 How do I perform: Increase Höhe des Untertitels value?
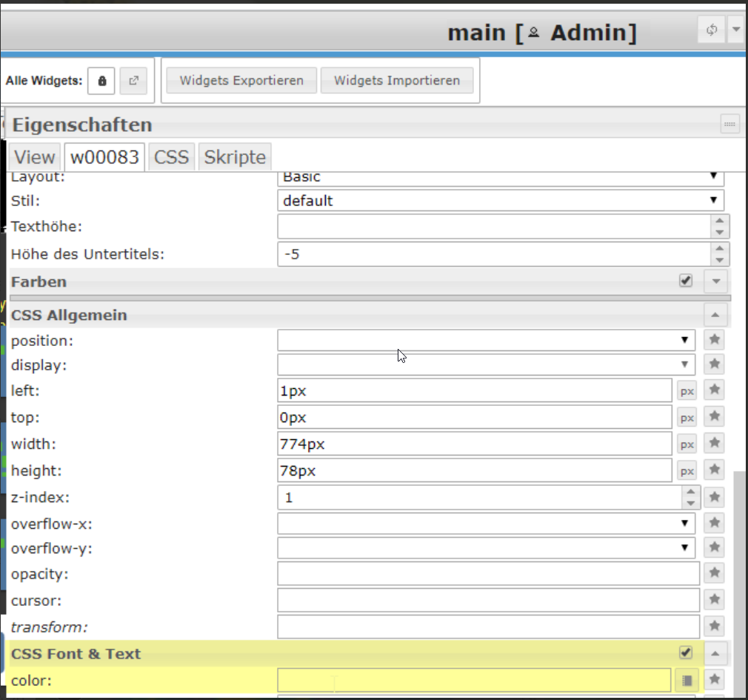point(719,248)
